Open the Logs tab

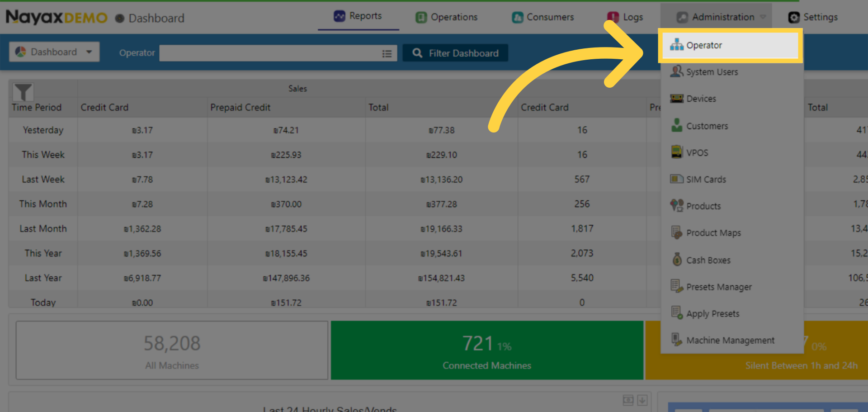pos(625,17)
